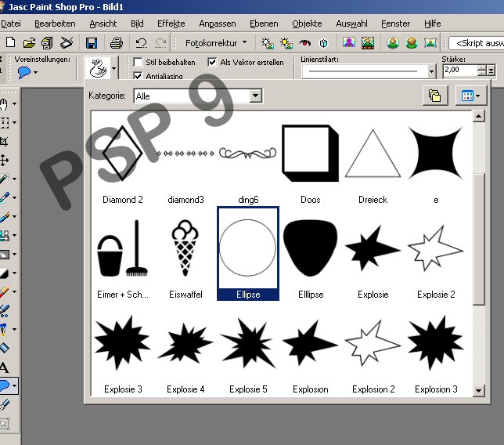The image size is (504, 445).
Task: Click the New file icon
Action: (11, 42)
